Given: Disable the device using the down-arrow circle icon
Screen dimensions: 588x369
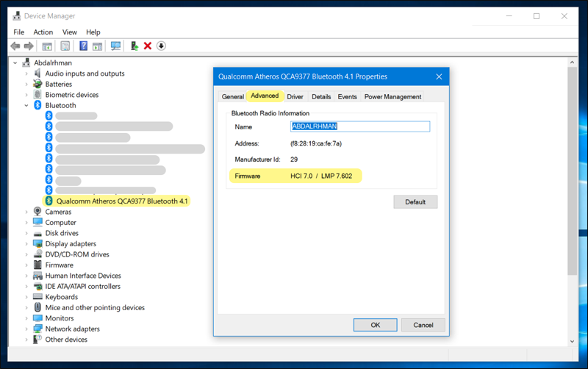Looking at the screenshot, I should [161, 46].
